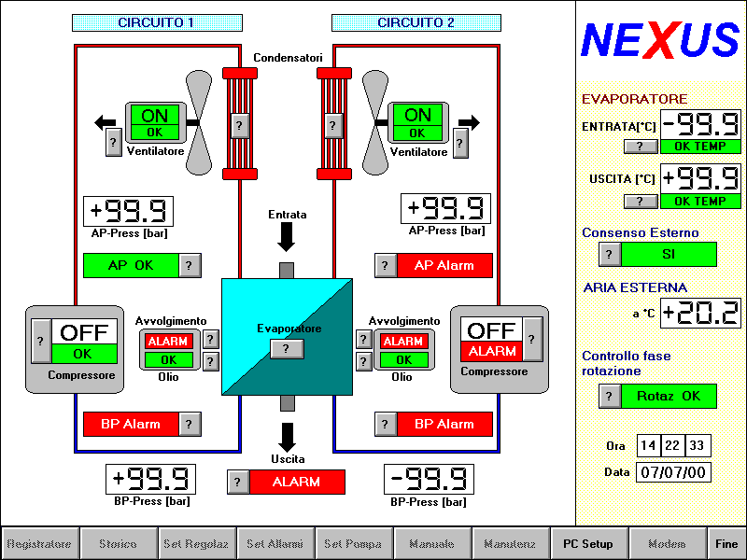Click the Data field showing 07/07/00
The image size is (747, 560).
(x=674, y=471)
